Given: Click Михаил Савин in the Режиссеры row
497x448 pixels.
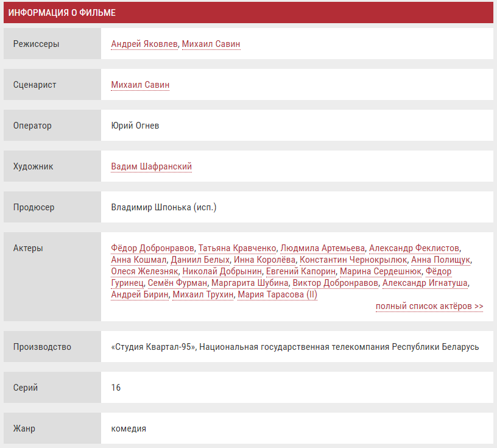Looking at the screenshot, I should click(x=211, y=44).
